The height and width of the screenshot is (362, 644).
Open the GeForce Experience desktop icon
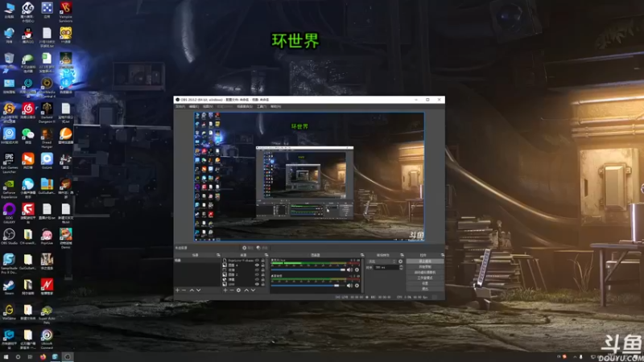pyautogui.click(x=9, y=188)
